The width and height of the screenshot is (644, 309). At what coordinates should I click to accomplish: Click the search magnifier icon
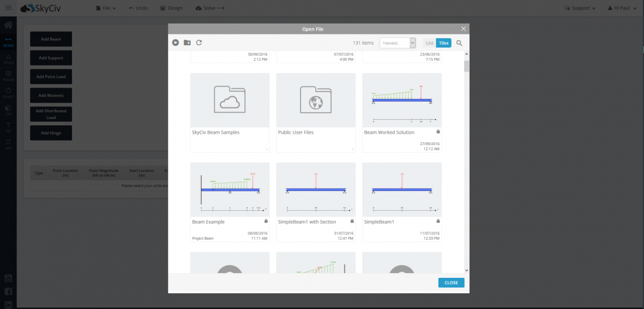click(459, 43)
